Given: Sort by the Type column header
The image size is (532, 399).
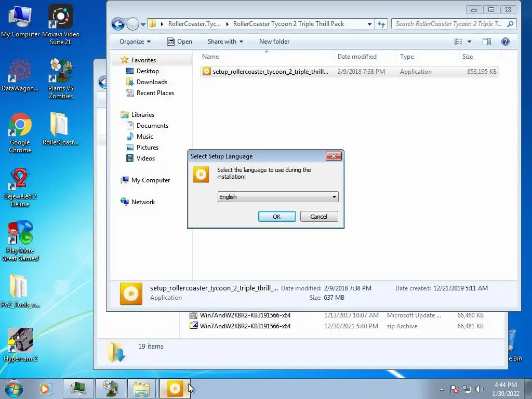Looking at the screenshot, I should point(428,57).
